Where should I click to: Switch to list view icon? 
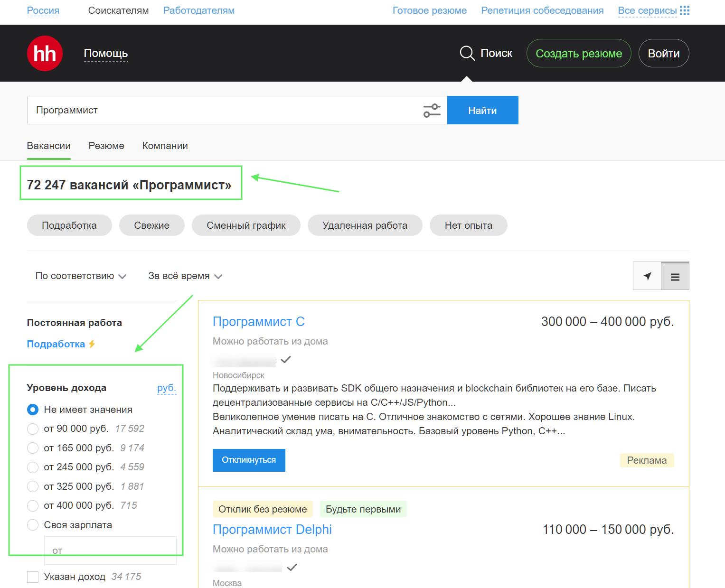675,276
